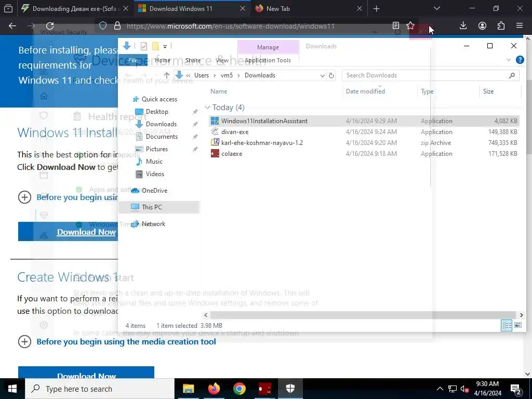Open the Firefox hamburger application menu

pos(520,25)
